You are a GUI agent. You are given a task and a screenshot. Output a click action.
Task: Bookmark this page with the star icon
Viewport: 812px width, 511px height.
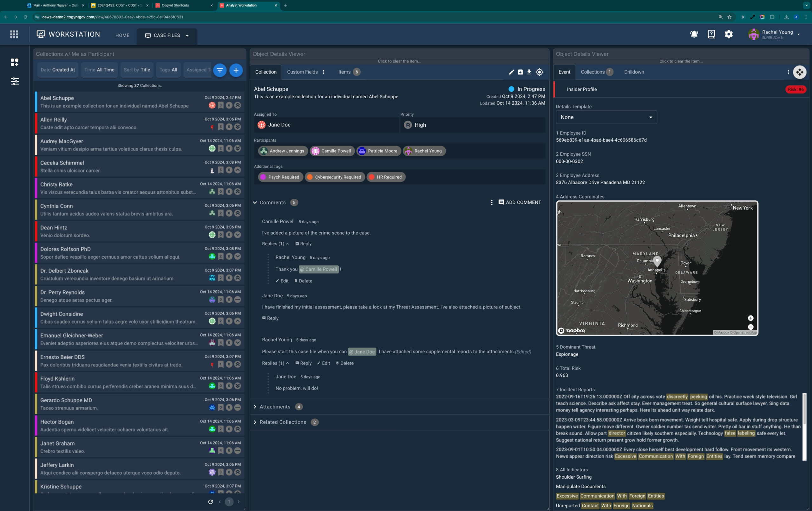pyautogui.click(x=730, y=17)
